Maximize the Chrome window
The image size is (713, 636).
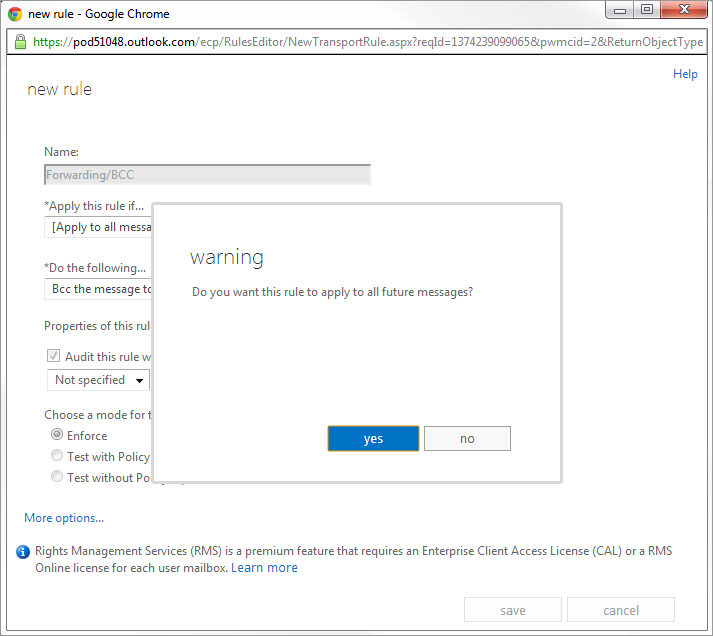point(647,10)
